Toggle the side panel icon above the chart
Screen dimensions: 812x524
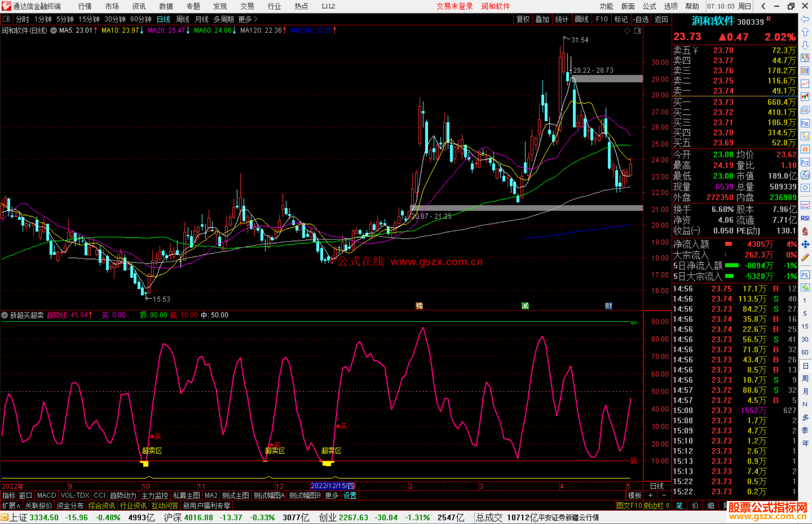(6, 19)
